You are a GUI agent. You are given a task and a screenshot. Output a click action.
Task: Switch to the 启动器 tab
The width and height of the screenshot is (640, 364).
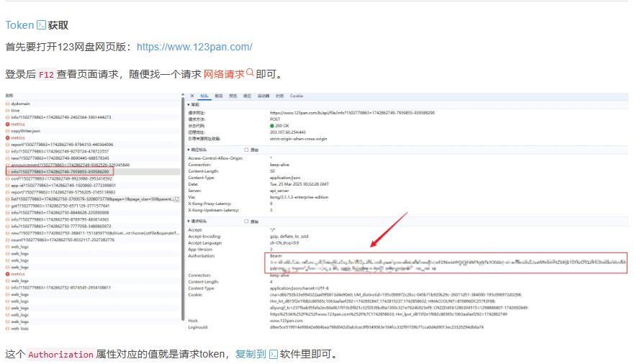pos(263,96)
